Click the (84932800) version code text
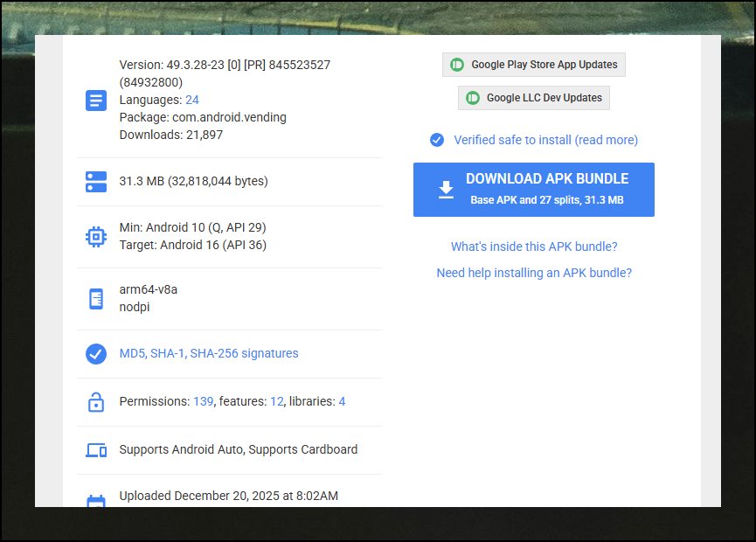The height and width of the screenshot is (542, 756). click(x=151, y=82)
